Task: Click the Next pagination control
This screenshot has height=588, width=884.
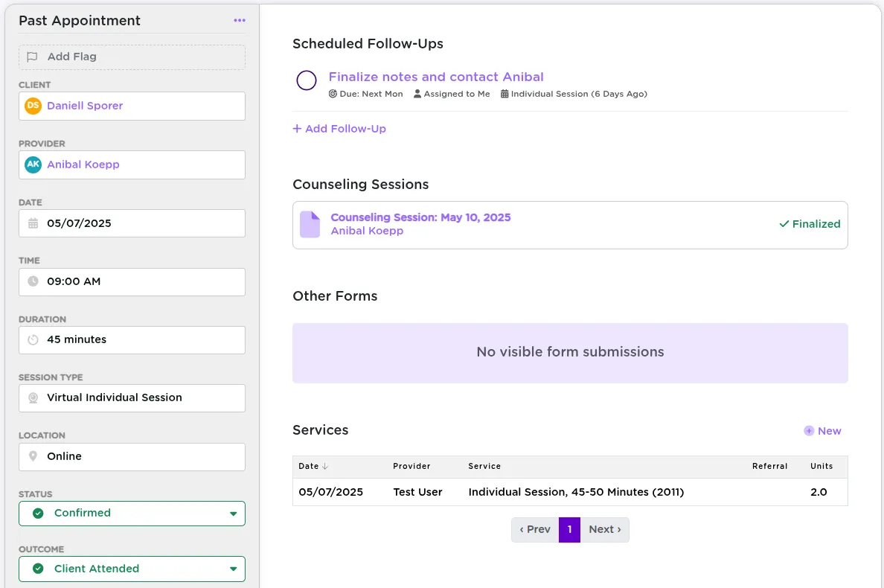Action: click(x=604, y=529)
